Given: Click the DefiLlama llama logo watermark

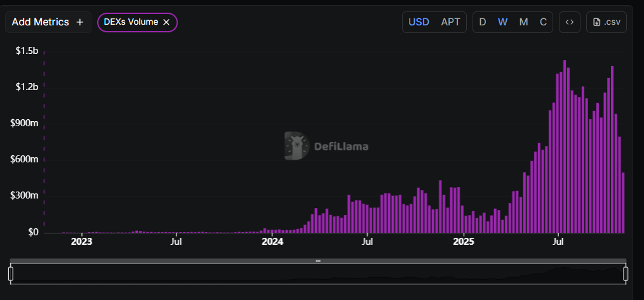Looking at the screenshot, I should click(x=295, y=146).
